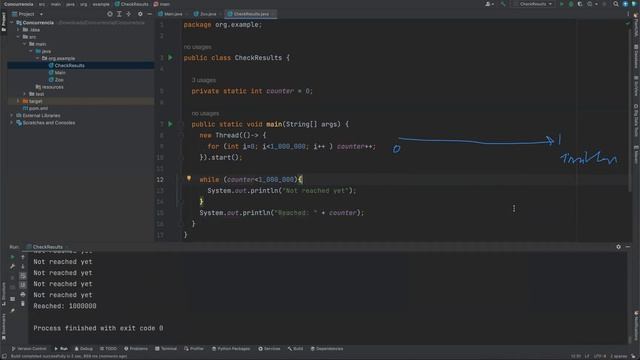Screen dimensions: 640x360
Task: Click the locate file icon in Project panel
Action: [110, 14]
